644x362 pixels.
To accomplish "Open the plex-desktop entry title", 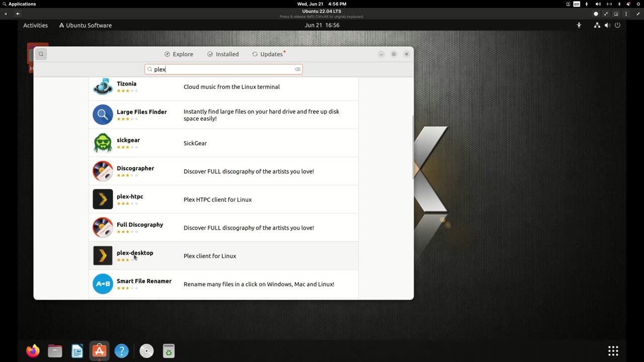I will click(135, 253).
